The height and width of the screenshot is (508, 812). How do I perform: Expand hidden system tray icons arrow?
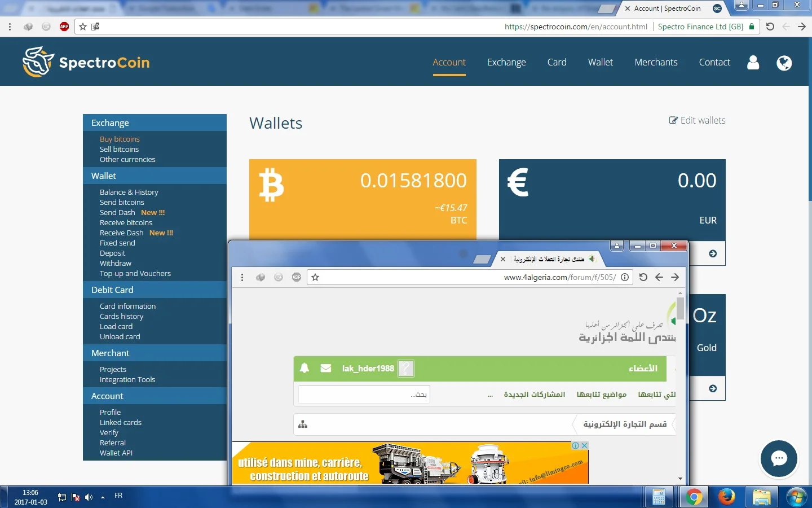click(x=103, y=497)
